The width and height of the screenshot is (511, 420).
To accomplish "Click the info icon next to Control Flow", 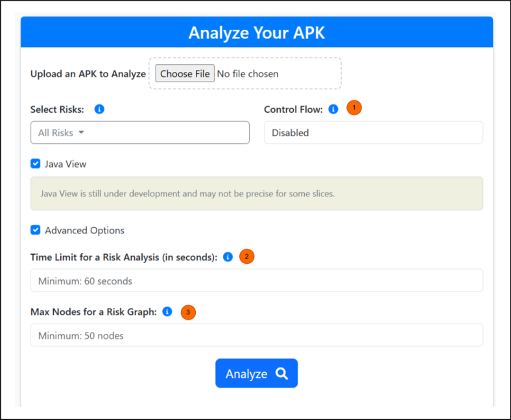I will tap(333, 109).
